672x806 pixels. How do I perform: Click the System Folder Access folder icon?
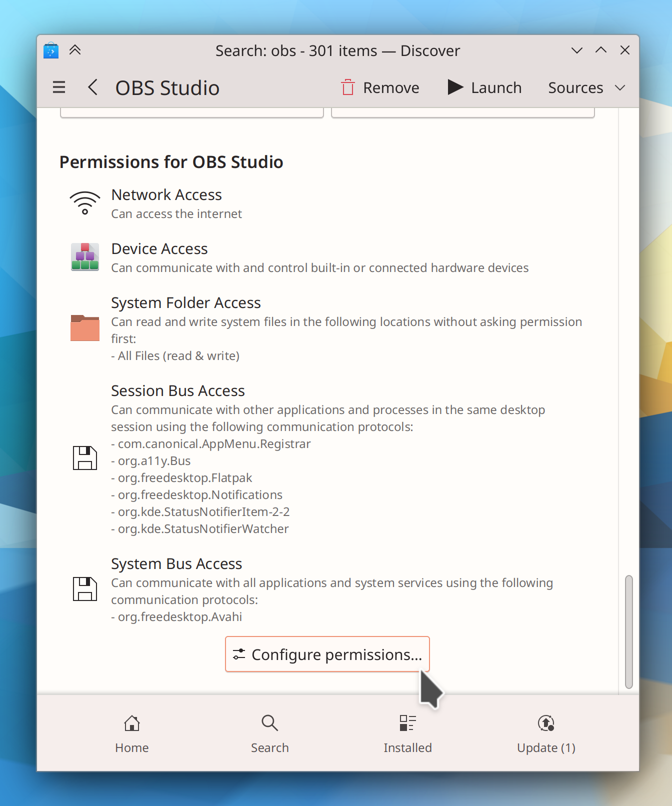point(85,328)
